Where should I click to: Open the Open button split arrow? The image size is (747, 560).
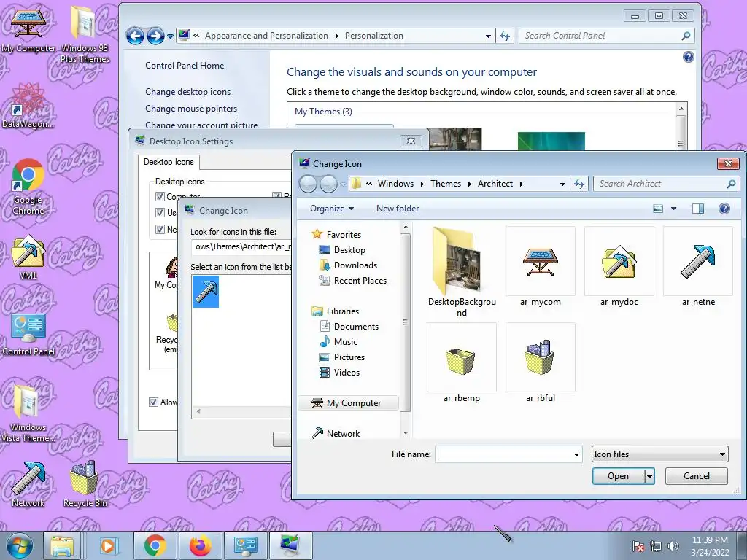tap(649, 476)
